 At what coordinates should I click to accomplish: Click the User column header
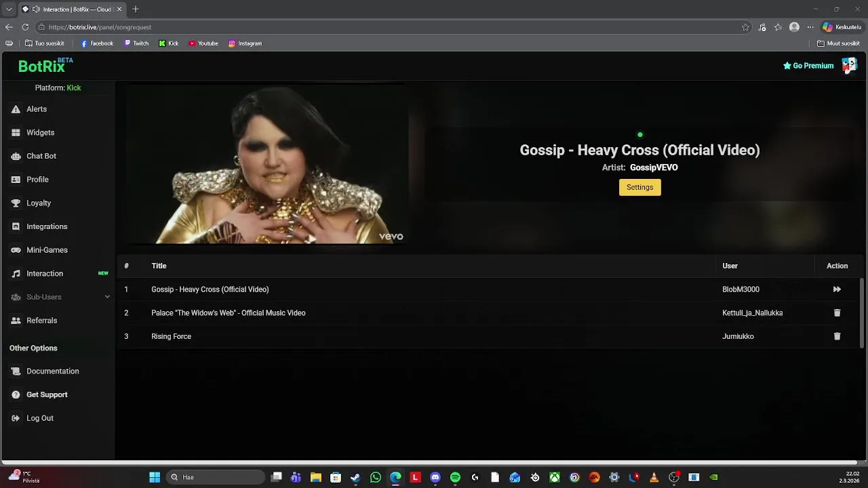(730, 266)
